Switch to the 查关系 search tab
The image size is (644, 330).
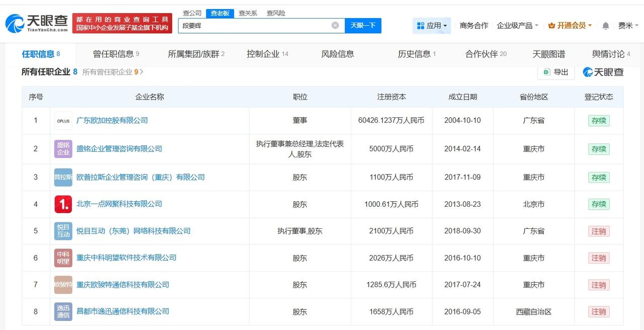tap(248, 13)
